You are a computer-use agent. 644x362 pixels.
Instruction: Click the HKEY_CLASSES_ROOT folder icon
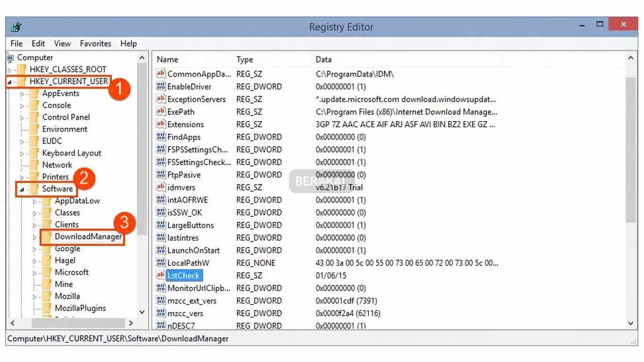21,69
